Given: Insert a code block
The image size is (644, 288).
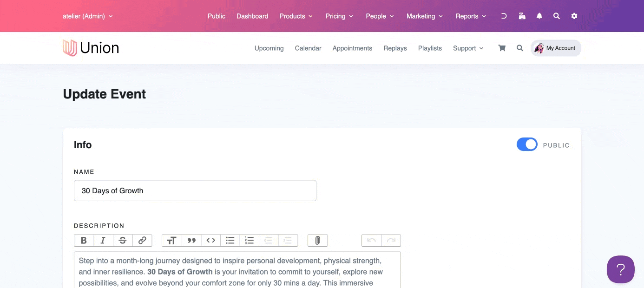Looking at the screenshot, I should 210,240.
